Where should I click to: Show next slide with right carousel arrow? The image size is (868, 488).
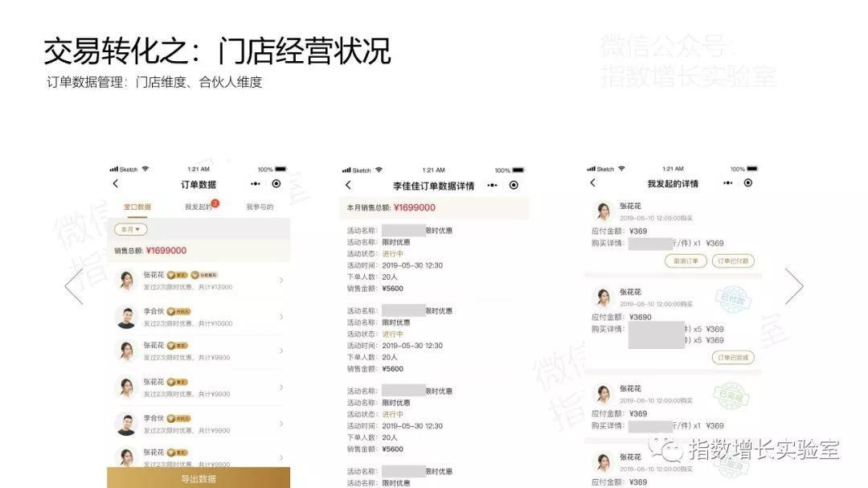coord(793,286)
